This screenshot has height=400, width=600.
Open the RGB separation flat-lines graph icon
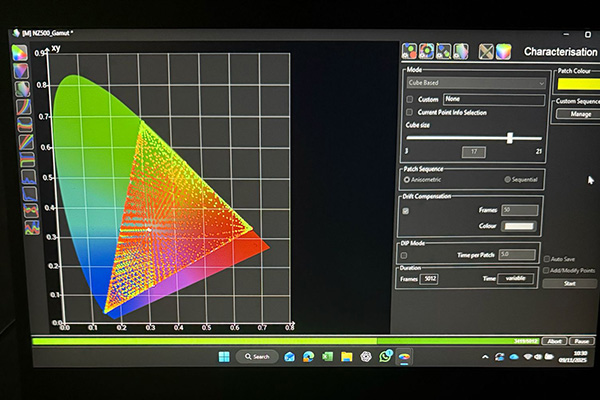click(28, 160)
